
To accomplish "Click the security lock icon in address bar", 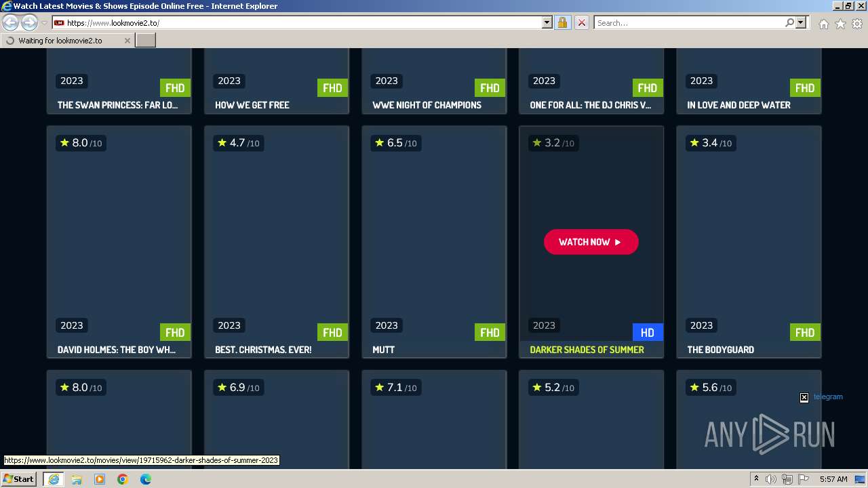I will tap(562, 22).
